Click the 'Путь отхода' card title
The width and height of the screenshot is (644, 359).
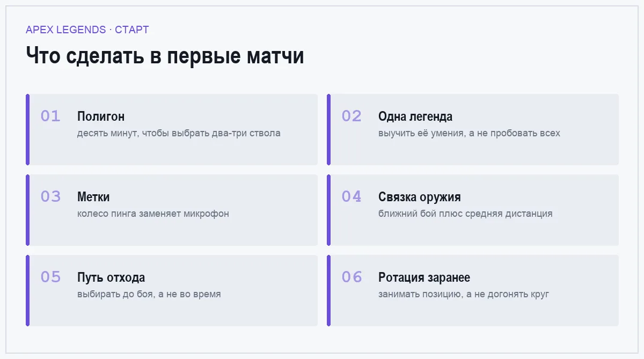111,277
